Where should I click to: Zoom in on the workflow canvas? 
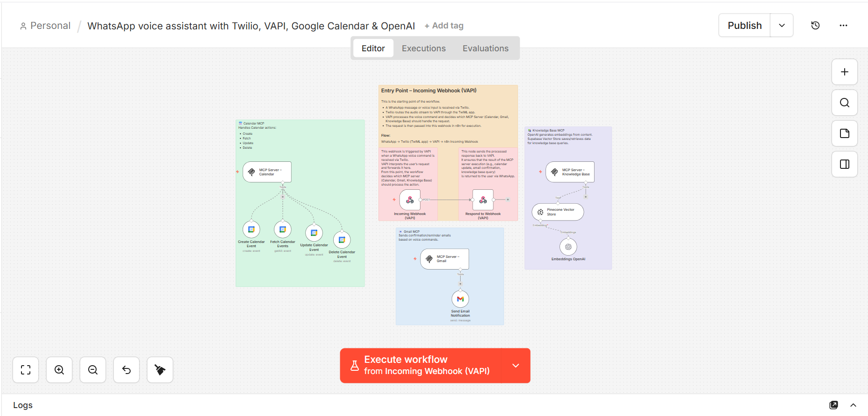pos(59,370)
